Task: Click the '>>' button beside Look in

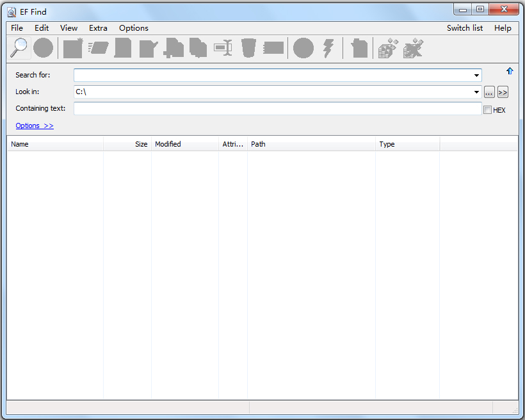Action: click(503, 92)
